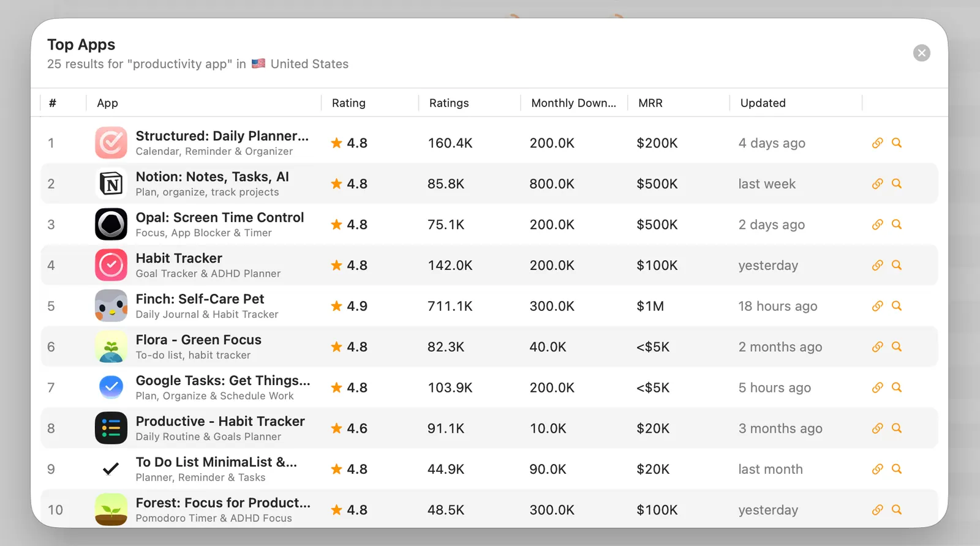Open Opal: Screen Time Control title
Viewport: 980px width, 546px height.
coord(219,217)
